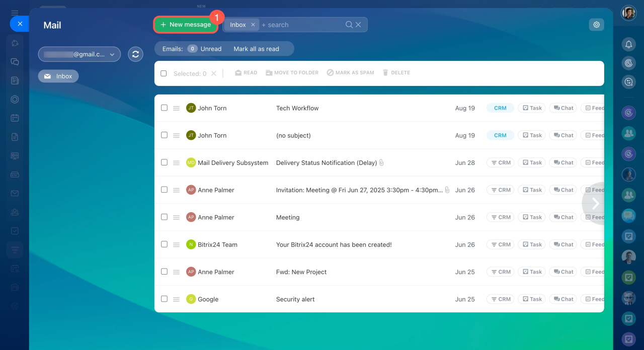Click the JT avatar on Tech Workflow row

(191, 108)
